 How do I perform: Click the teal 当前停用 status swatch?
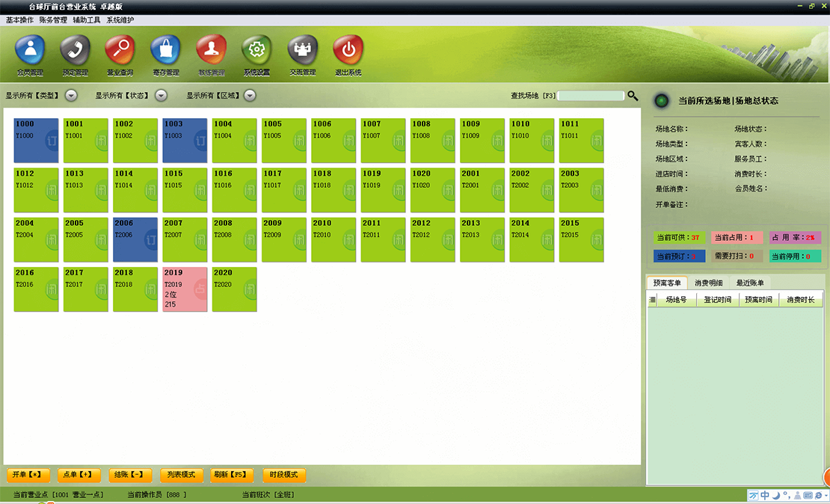click(x=795, y=256)
